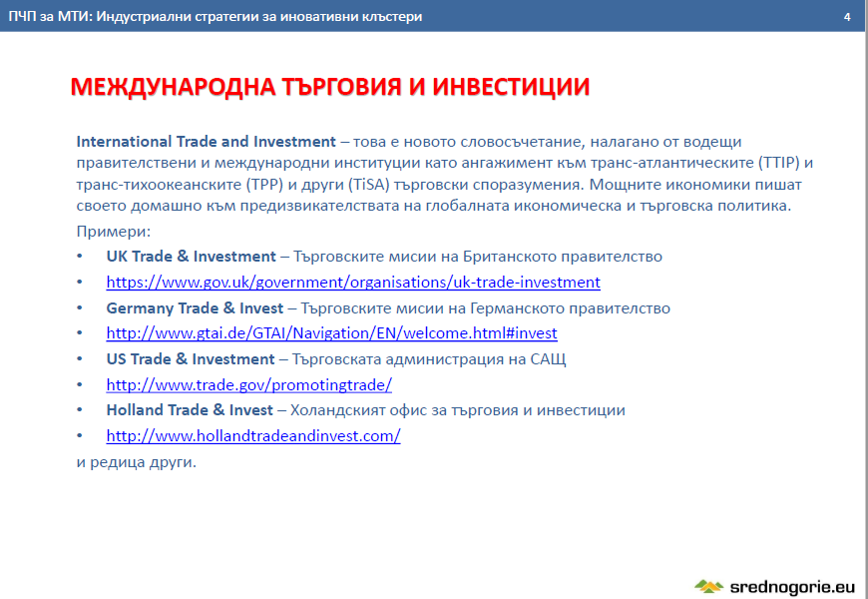The width and height of the screenshot is (868, 599).
Task: Open the gtai.de welcome.html#invest link
Action: (331, 333)
